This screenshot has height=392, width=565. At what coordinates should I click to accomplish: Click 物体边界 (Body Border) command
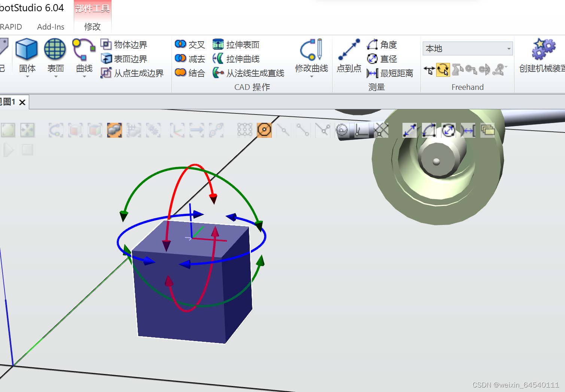coord(124,45)
